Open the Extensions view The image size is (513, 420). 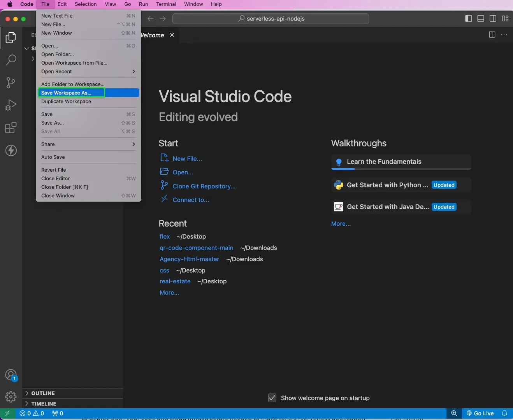coord(11,128)
